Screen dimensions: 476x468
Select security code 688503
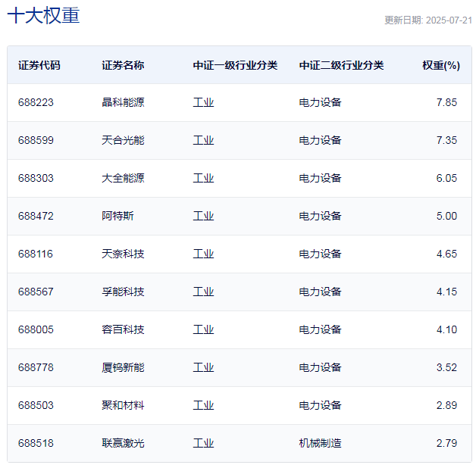click(36, 405)
